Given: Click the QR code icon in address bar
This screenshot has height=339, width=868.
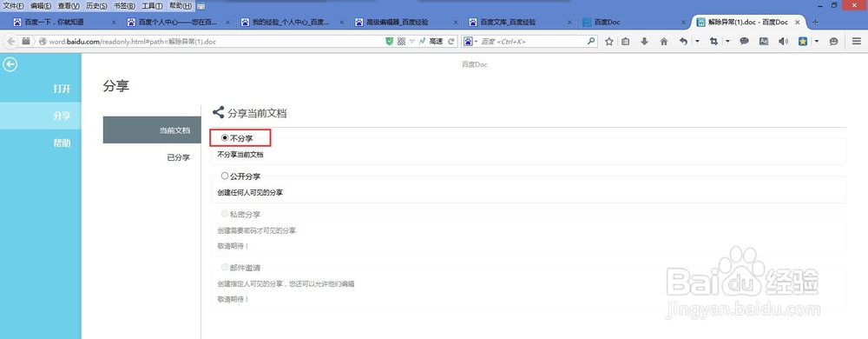Looking at the screenshot, I should pos(402,41).
